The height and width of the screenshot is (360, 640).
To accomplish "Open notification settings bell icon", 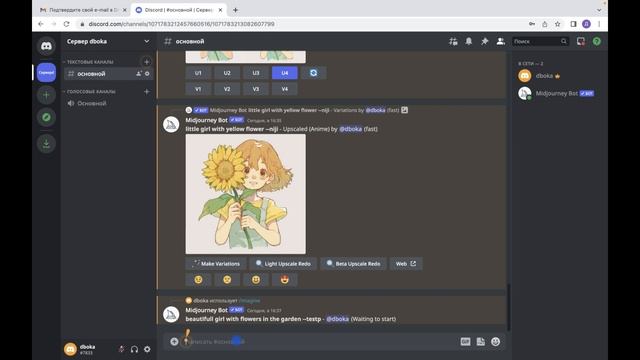I will click(469, 41).
